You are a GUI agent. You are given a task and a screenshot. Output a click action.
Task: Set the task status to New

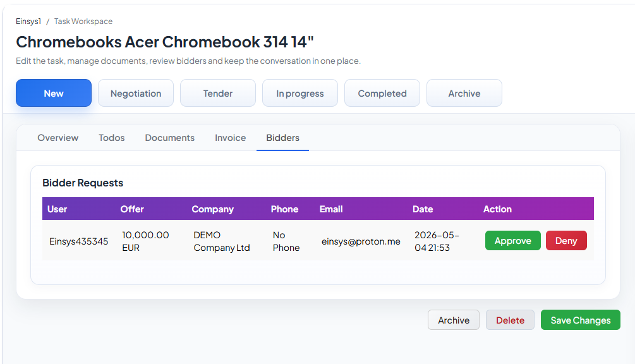(54, 93)
